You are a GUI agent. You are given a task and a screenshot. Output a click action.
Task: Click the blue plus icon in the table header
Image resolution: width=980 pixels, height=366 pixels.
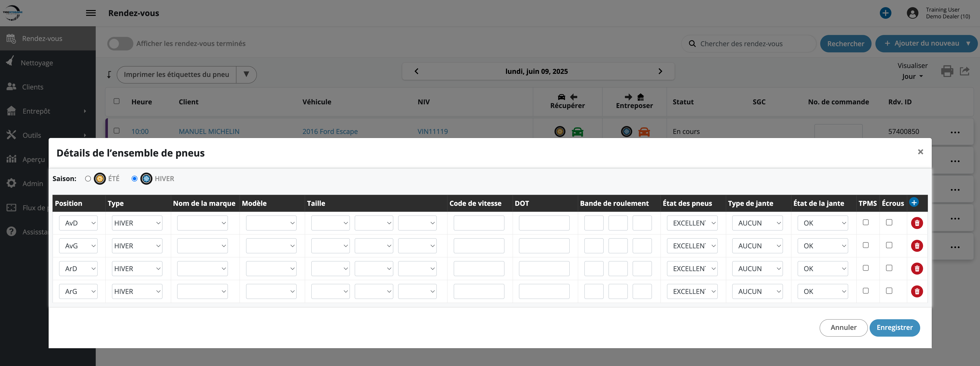coord(914,203)
